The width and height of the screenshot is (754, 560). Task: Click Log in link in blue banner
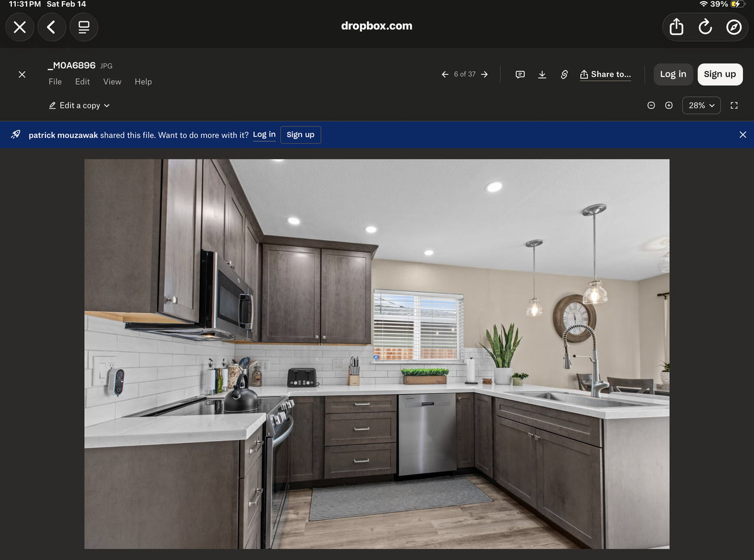[x=264, y=134]
